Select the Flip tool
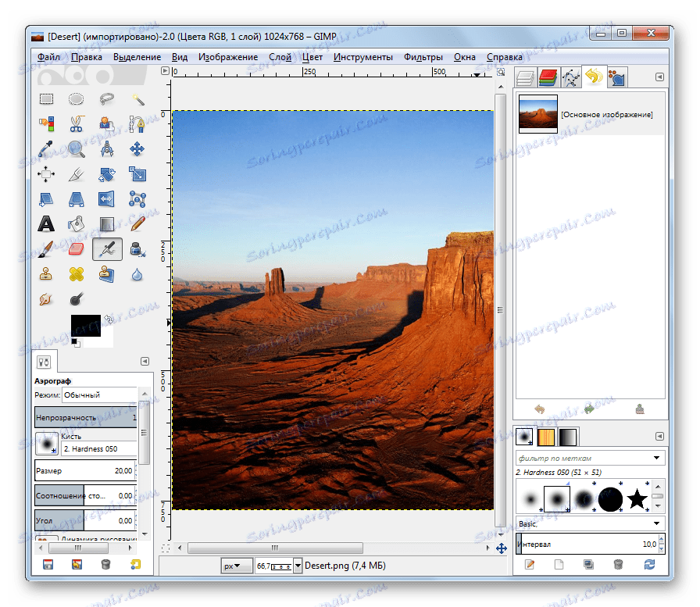Screen dimensions: 700x607 tap(107, 199)
